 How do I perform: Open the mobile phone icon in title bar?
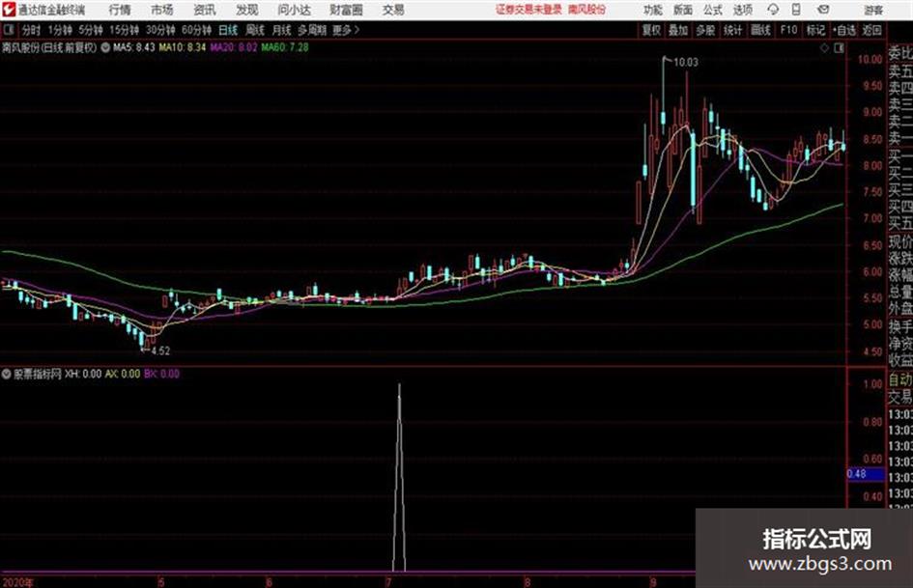click(796, 10)
